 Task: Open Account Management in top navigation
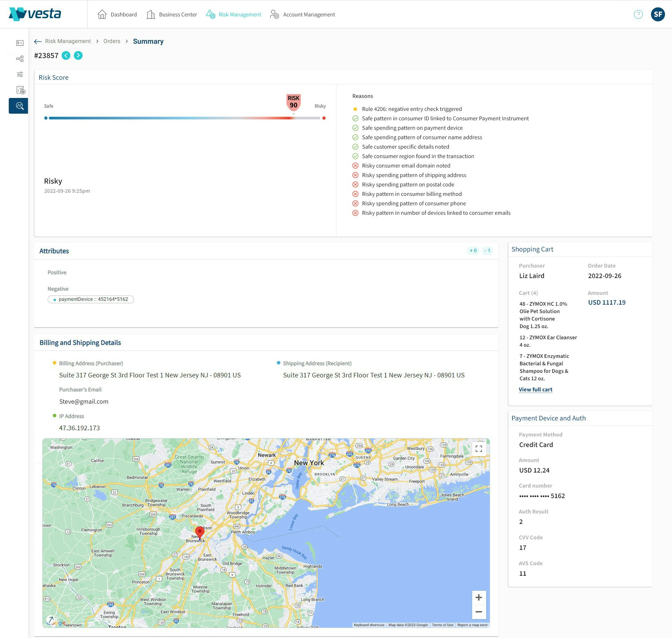(303, 14)
